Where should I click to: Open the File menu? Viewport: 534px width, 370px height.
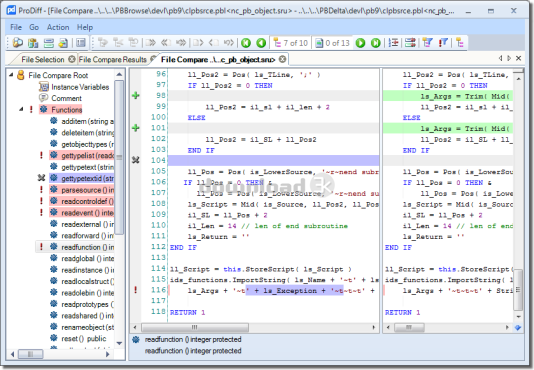tap(16, 27)
